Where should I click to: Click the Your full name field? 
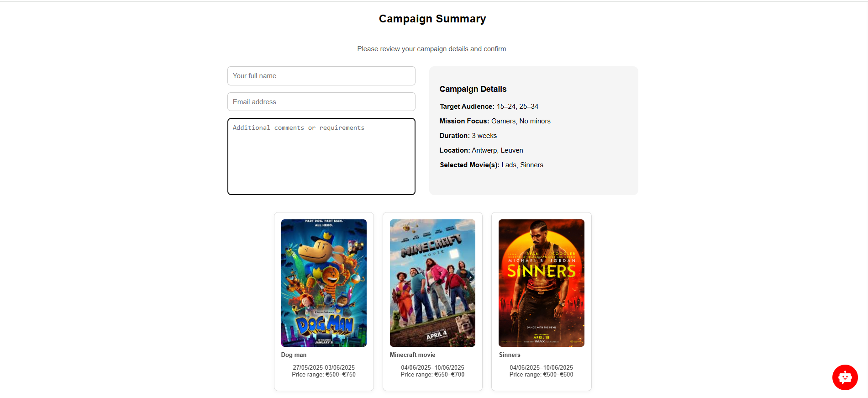321,76
